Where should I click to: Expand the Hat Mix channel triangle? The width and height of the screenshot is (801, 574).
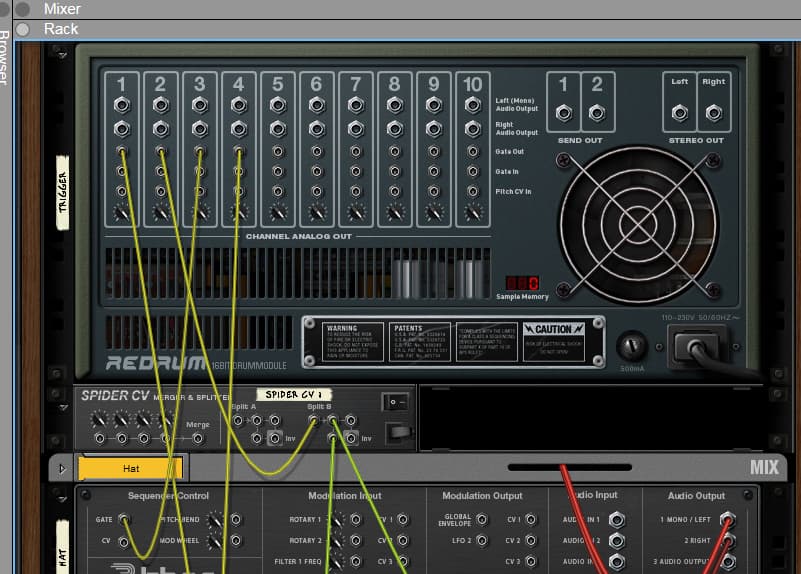(62, 468)
